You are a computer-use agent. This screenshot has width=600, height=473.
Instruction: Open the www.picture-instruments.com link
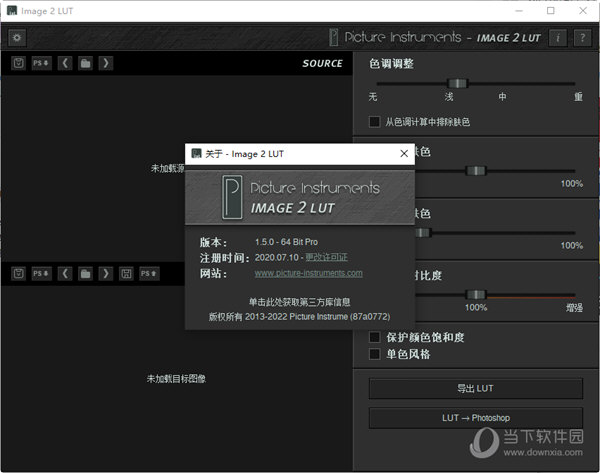pyautogui.click(x=309, y=273)
